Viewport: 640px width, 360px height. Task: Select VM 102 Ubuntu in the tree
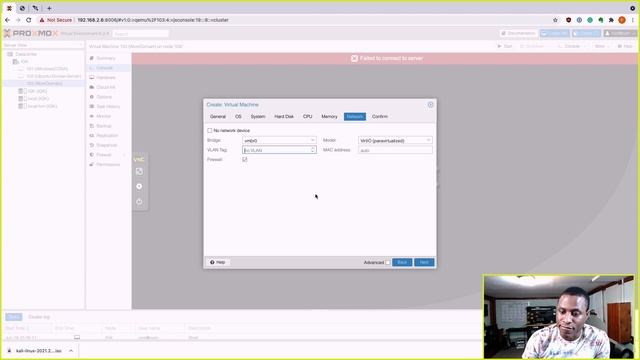click(53, 76)
